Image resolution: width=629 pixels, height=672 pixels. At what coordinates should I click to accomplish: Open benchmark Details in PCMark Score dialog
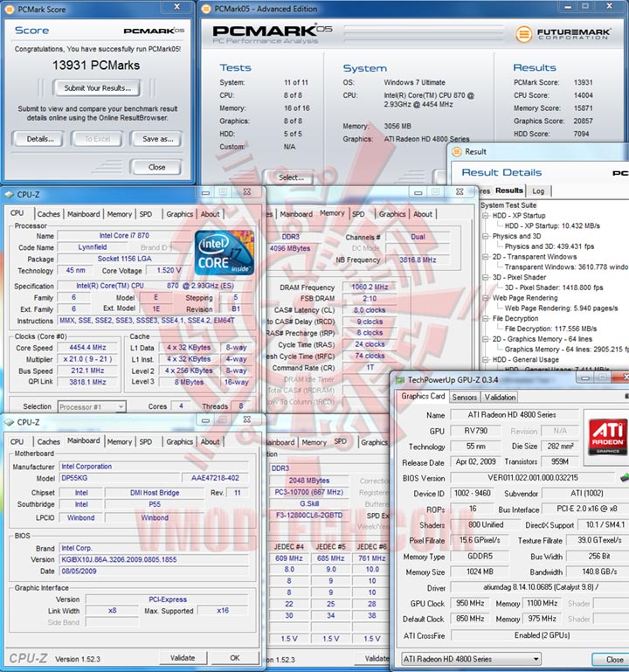pos(40,139)
